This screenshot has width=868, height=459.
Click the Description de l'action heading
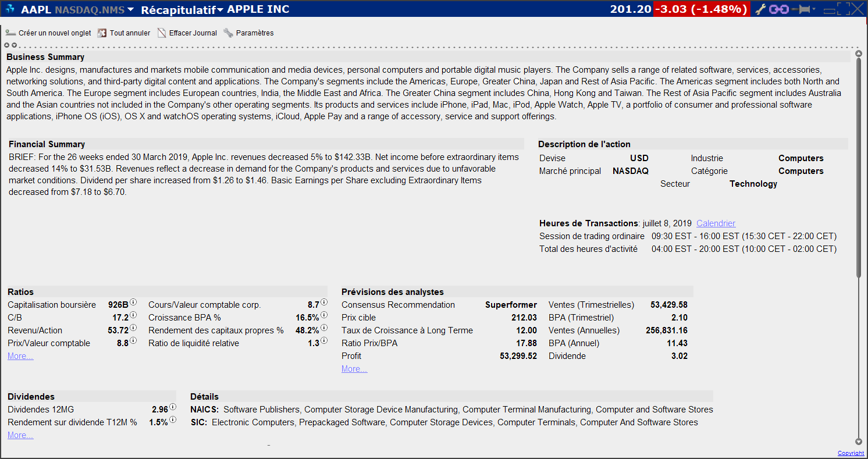584,144
